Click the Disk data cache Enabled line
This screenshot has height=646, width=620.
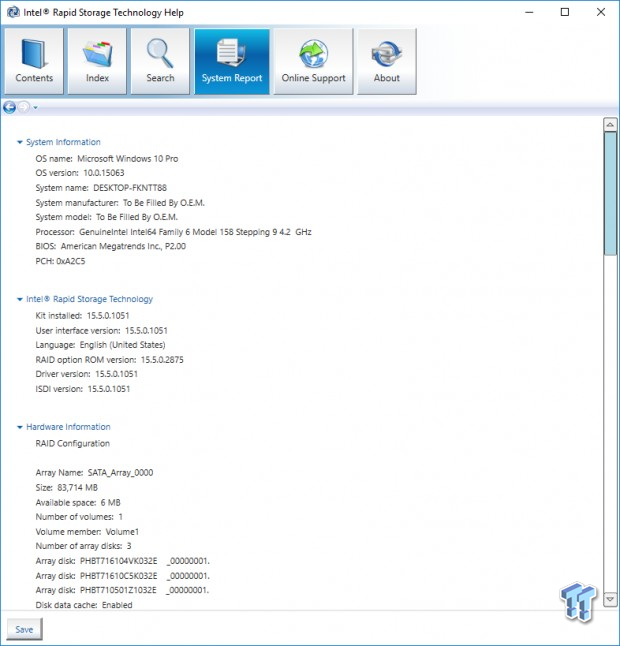(x=84, y=605)
